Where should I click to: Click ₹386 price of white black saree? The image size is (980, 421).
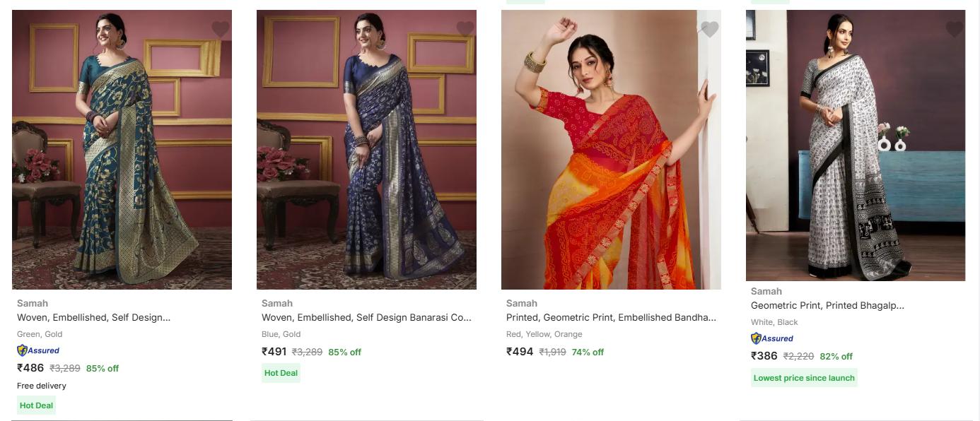(764, 356)
